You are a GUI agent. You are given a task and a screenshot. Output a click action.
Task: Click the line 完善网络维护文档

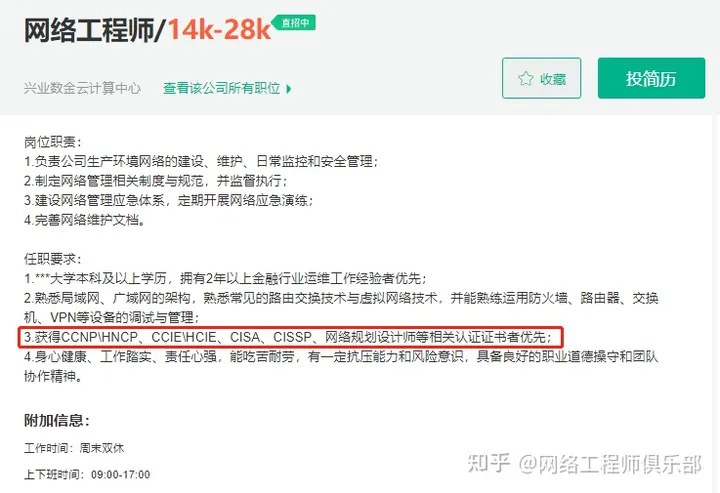click(x=84, y=220)
